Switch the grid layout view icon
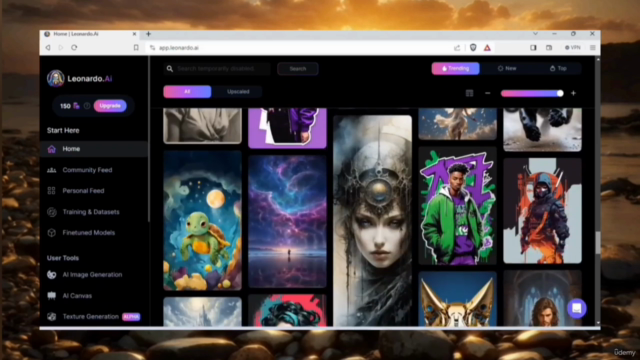The height and width of the screenshot is (360, 640). coord(469,93)
